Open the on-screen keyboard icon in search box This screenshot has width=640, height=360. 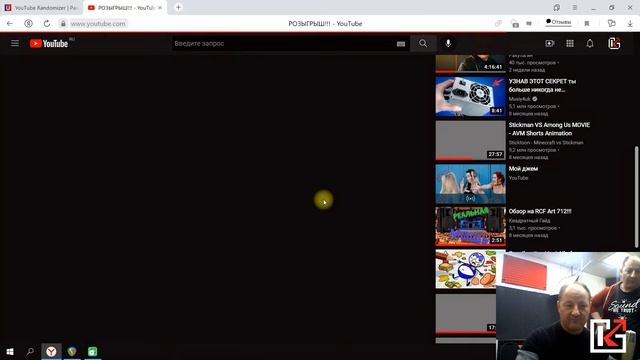point(401,44)
